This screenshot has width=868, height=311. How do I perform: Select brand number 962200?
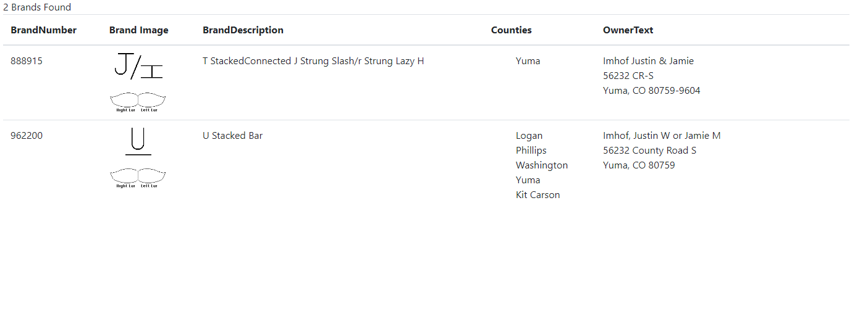tap(27, 136)
